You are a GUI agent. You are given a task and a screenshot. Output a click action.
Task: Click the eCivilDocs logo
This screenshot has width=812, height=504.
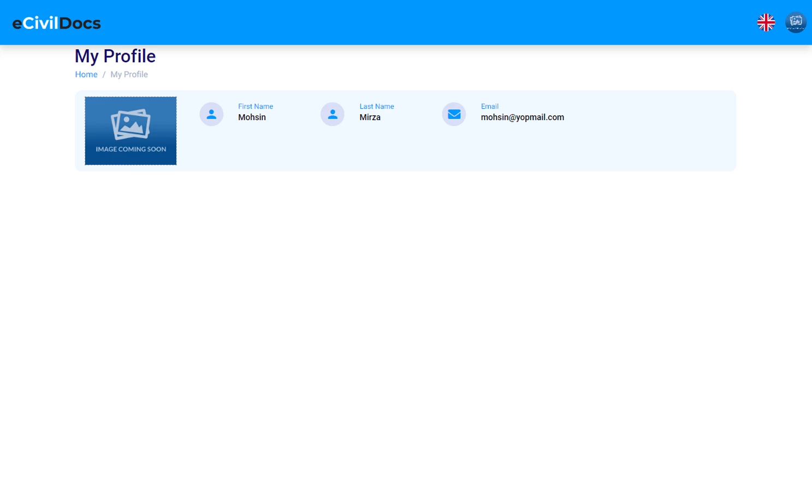point(56,22)
